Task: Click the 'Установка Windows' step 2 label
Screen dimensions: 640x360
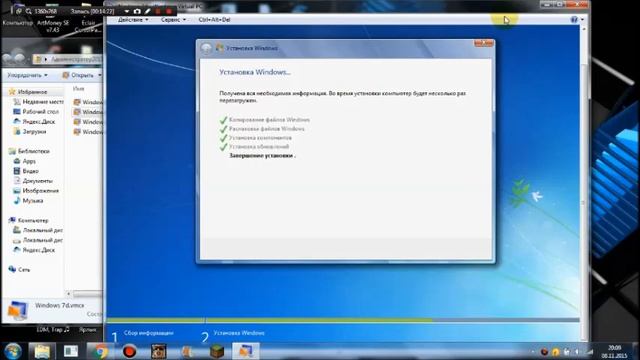Action: 239,333
